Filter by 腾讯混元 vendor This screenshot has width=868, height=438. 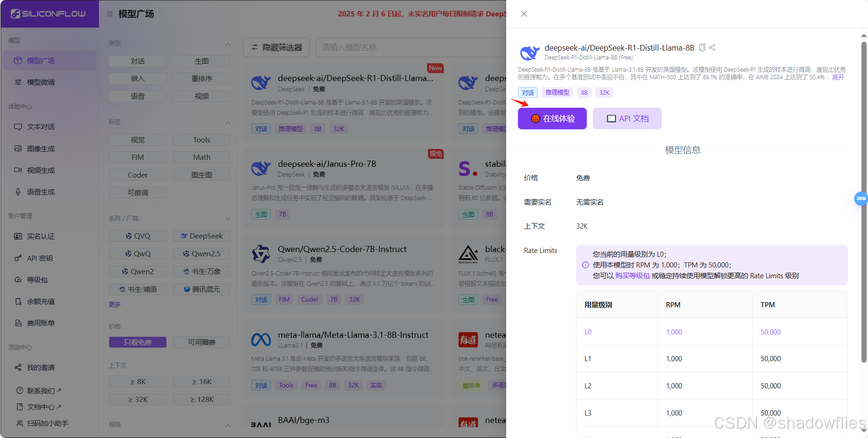coord(202,290)
